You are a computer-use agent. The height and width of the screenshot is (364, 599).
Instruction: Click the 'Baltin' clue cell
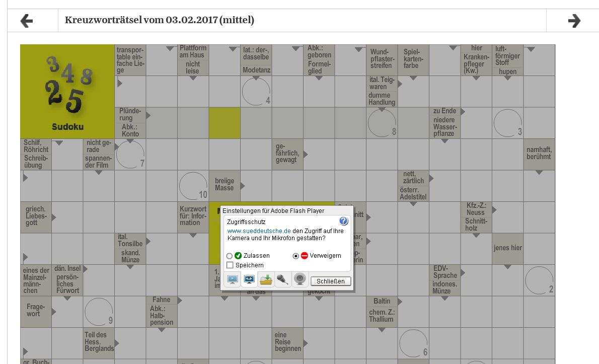[382, 302]
